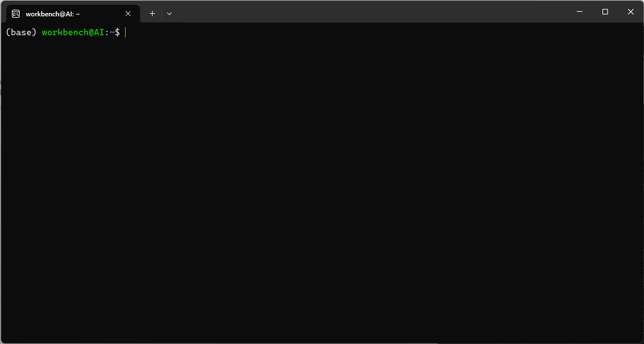Screen dimensions: 644x344
Task: Click the (base) environment label
Action: click(21, 33)
